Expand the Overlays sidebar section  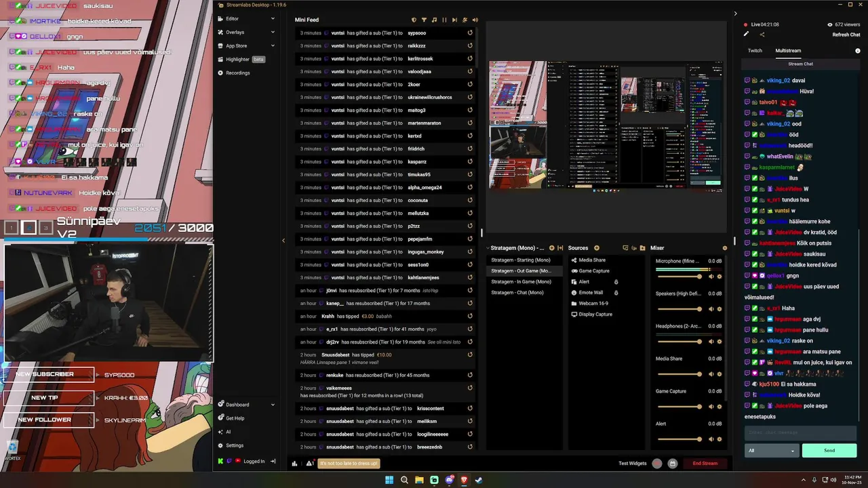click(x=273, y=33)
